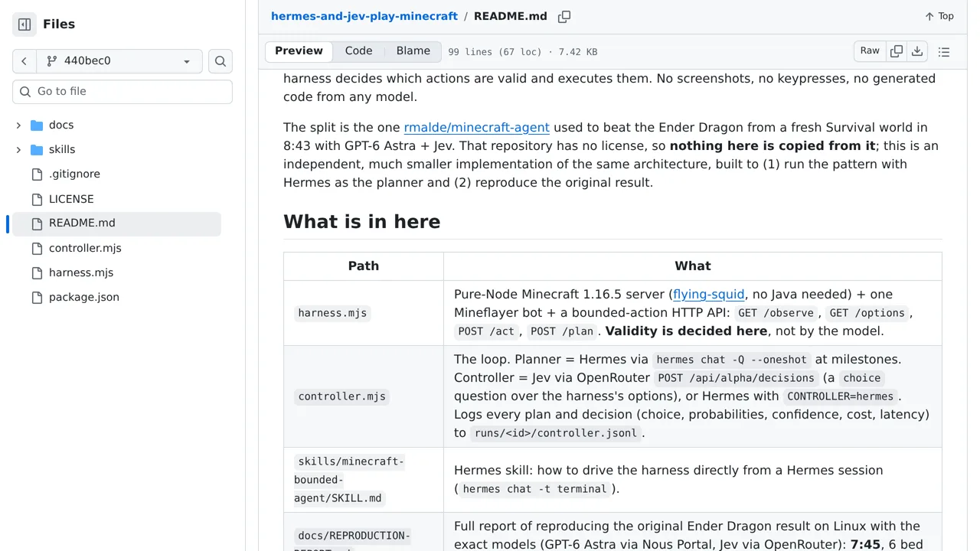Image resolution: width=980 pixels, height=551 pixels.
Task: Jump to Top of file
Action: 939,16
